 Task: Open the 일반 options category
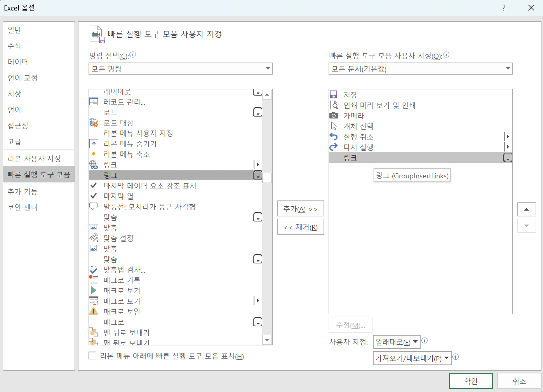tap(39, 30)
